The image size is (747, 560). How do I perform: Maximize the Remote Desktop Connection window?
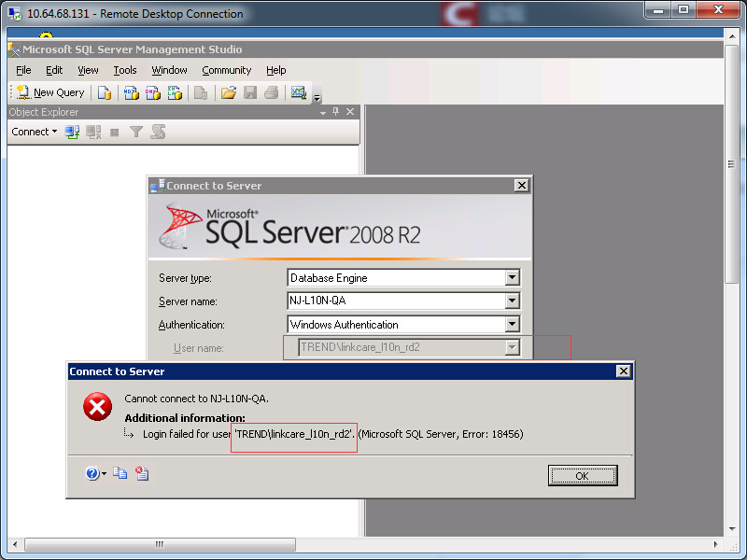[684, 10]
